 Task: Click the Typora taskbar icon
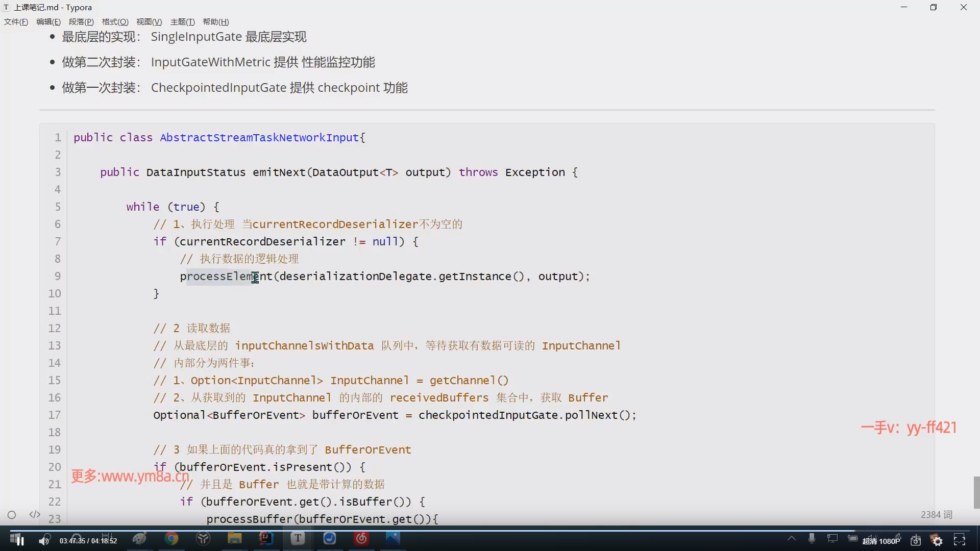[x=298, y=538]
